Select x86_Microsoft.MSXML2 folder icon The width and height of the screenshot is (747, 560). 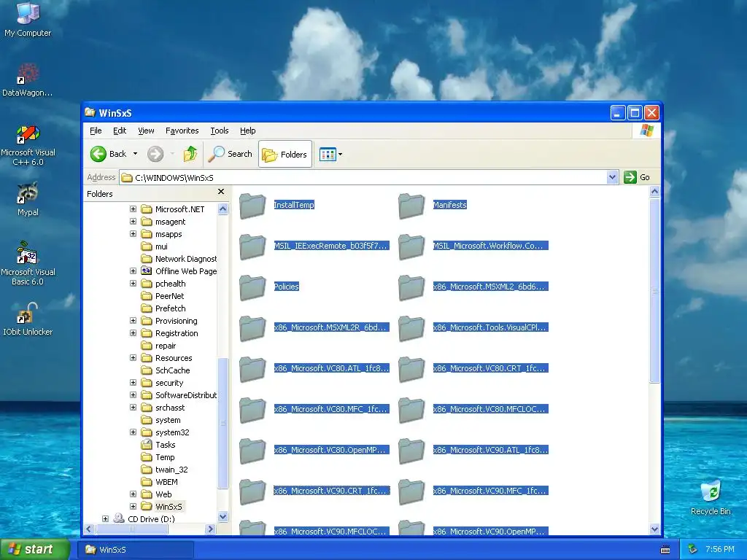coord(411,287)
